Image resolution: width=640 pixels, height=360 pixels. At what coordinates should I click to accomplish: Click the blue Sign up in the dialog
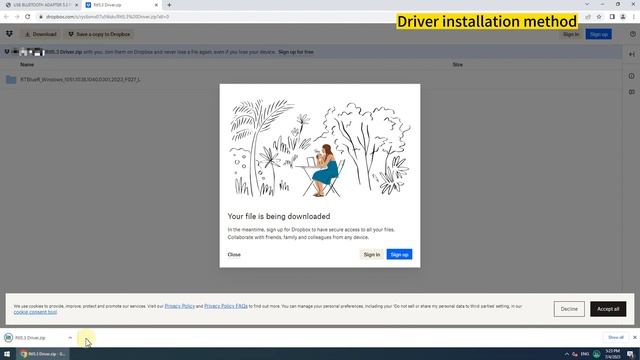click(399, 255)
